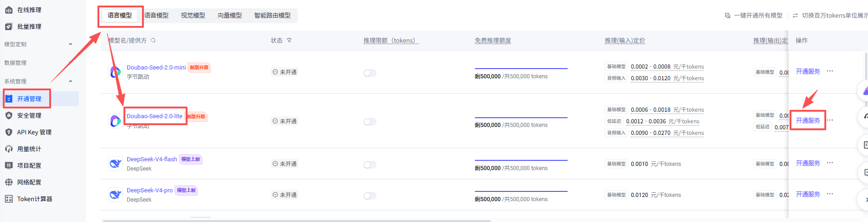The height and width of the screenshot is (222, 868).
Task: Open 批量推理 in the sidebar
Action: [x=29, y=26]
